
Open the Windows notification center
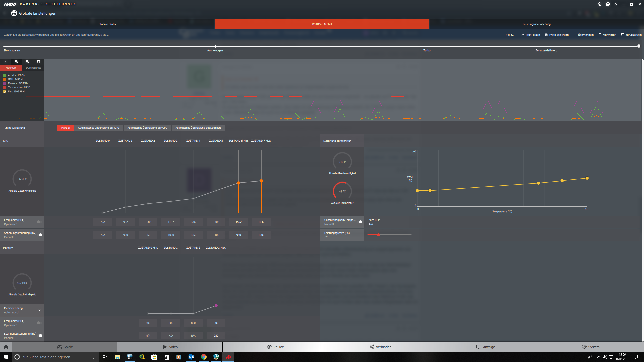(636, 357)
